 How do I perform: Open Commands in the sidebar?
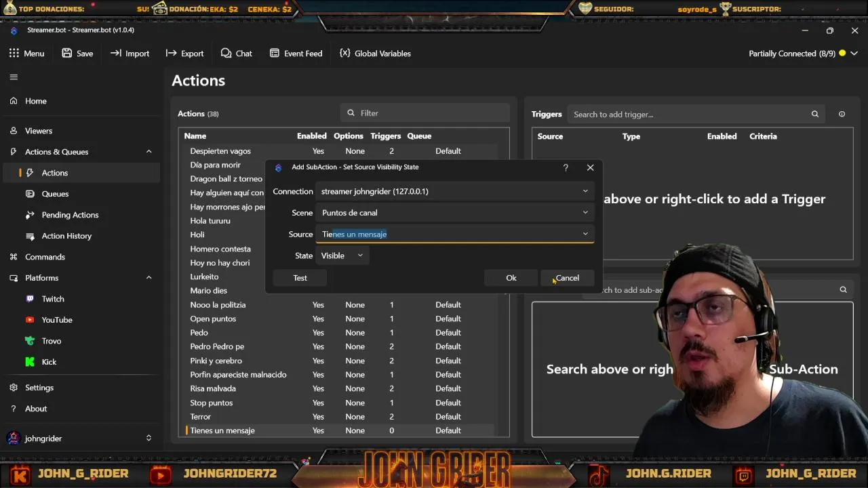pos(80,257)
